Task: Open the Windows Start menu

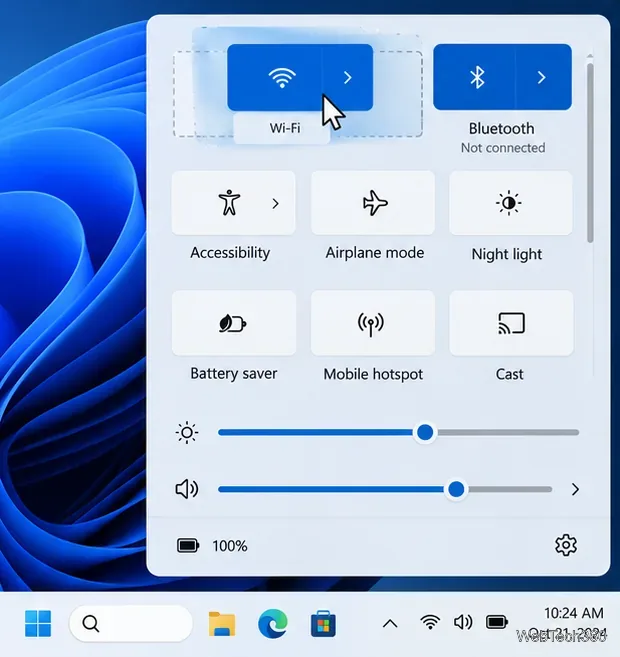Action: coord(38,623)
